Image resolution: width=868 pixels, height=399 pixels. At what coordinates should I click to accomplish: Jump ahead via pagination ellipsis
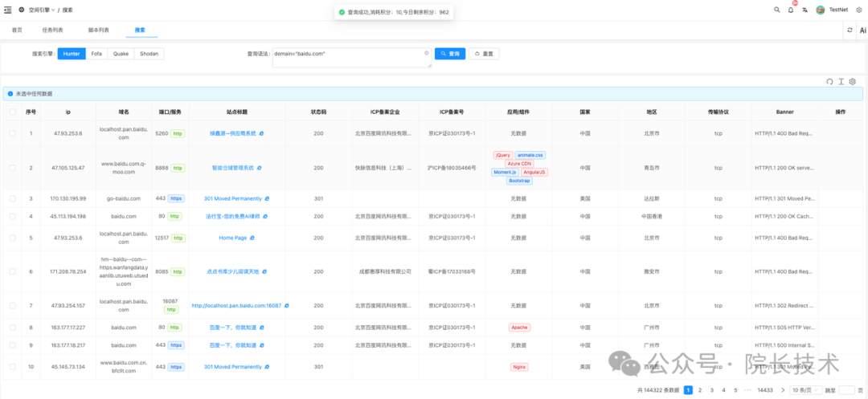pyautogui.click(x=748, y=389)
